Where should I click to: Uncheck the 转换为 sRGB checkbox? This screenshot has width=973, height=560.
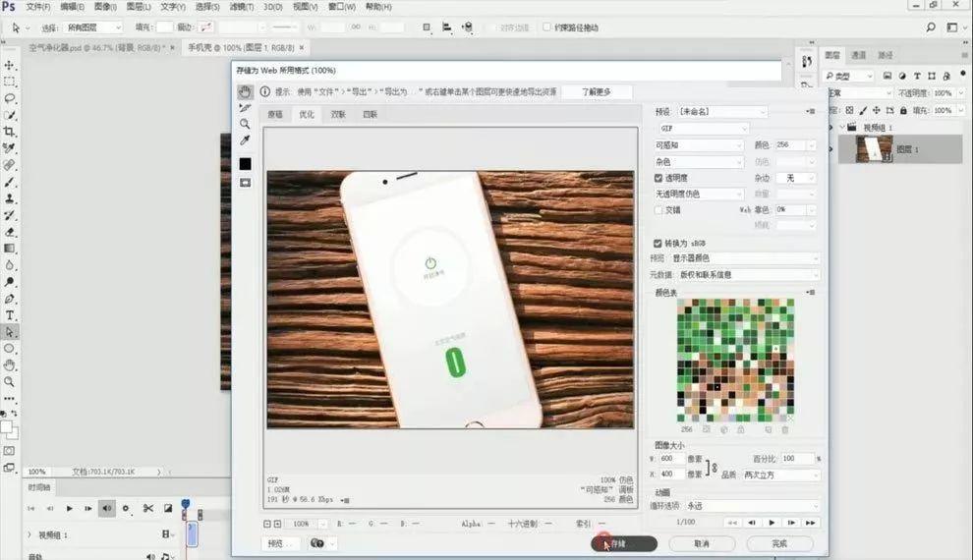click(x=658, y=243)
